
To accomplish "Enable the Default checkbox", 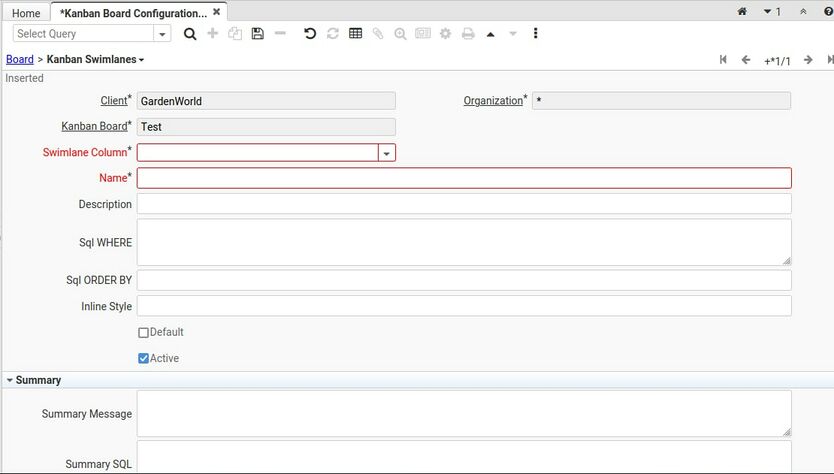I will [143, 333].
